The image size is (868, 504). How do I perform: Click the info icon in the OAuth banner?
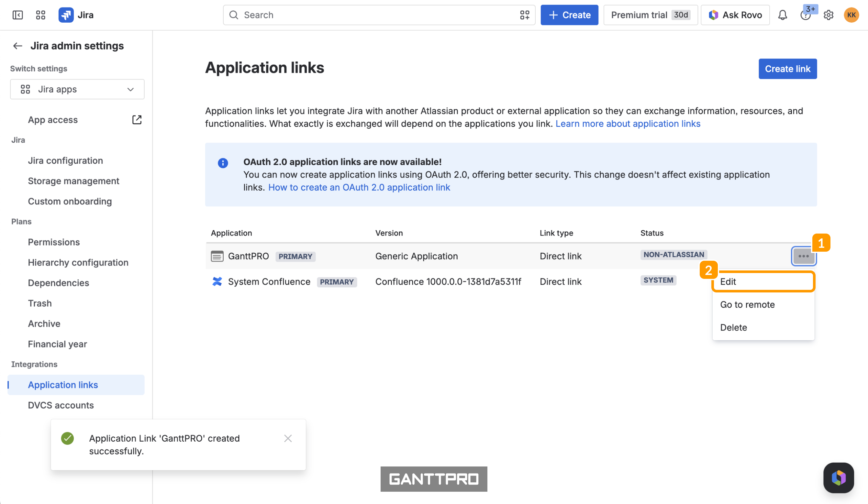[223, 163]
